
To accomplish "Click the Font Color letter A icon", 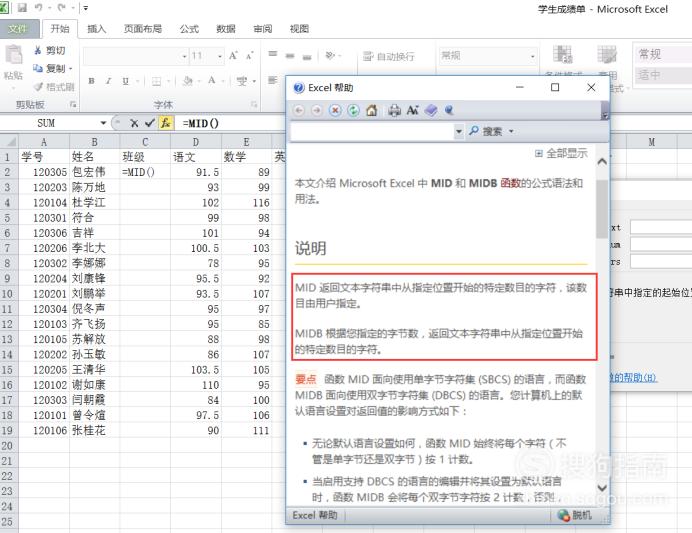I will click(212, 81).
